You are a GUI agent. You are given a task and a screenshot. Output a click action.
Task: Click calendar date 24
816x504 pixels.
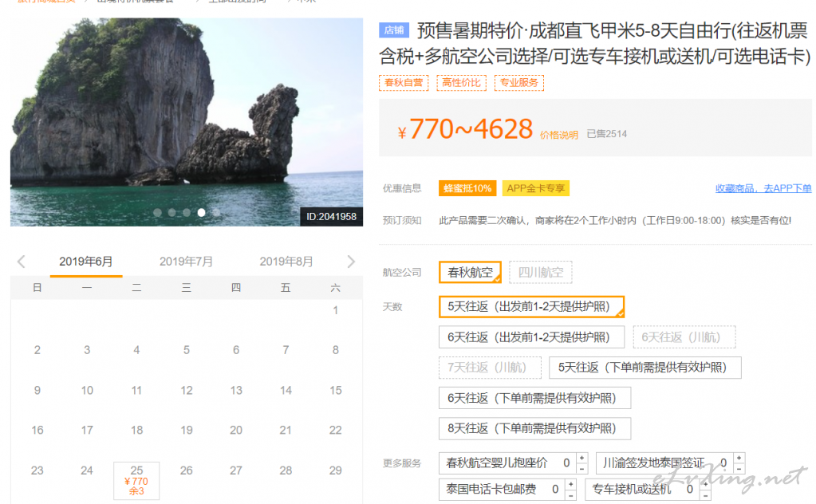coord(87,471)
